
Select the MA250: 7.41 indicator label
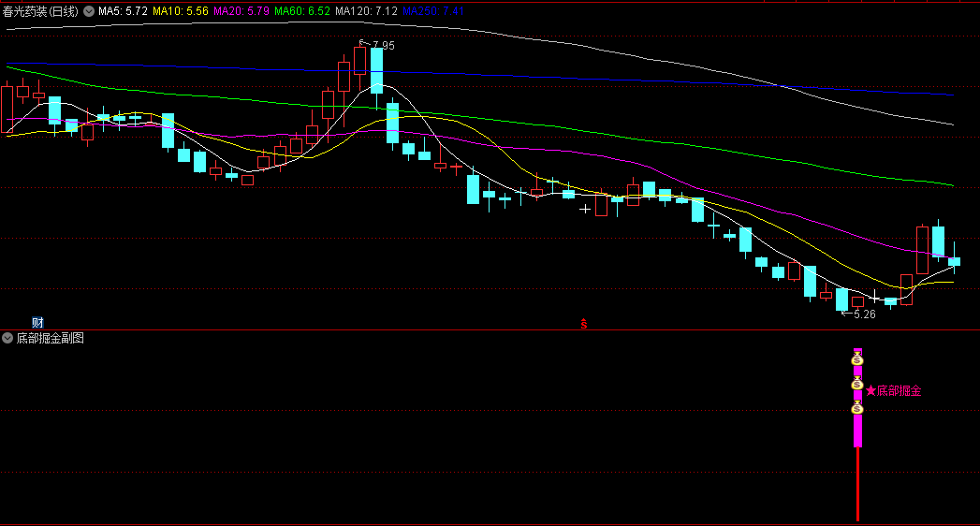coord(433,11)
